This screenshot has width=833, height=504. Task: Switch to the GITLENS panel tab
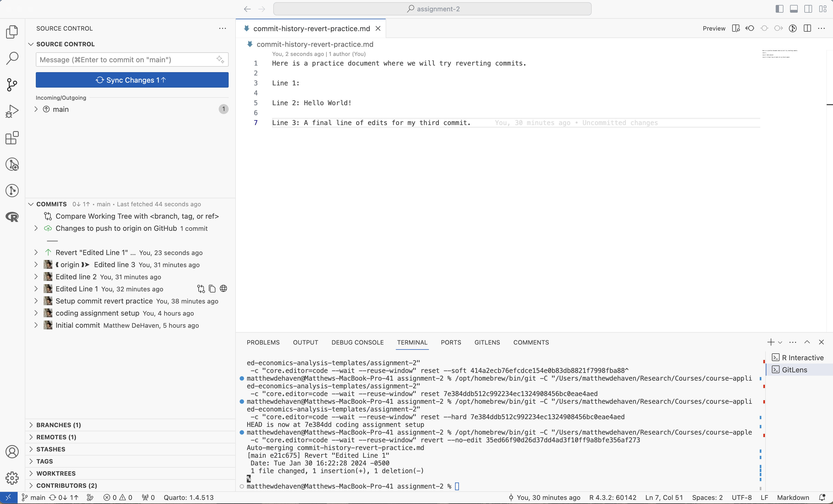[x=487, y=342]
